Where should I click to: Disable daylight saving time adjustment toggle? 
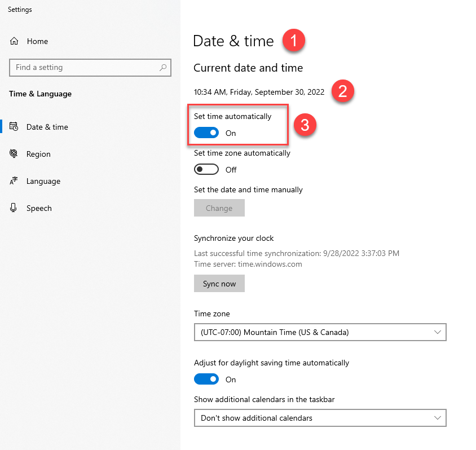[206, 380]
